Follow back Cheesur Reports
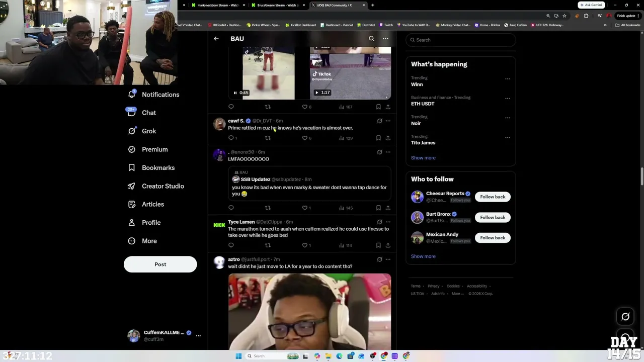Viewport: 644px width, 362px height. coord(493,197)
